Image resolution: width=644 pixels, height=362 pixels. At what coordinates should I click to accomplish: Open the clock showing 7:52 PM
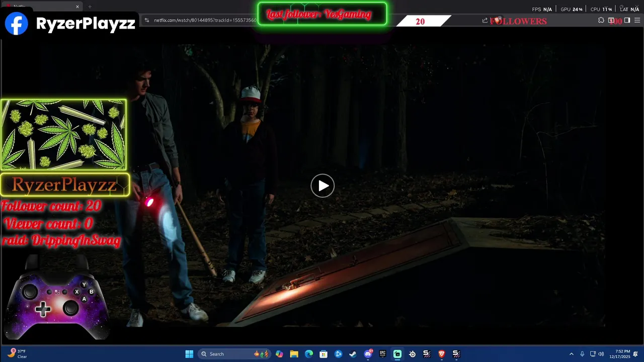619,354
